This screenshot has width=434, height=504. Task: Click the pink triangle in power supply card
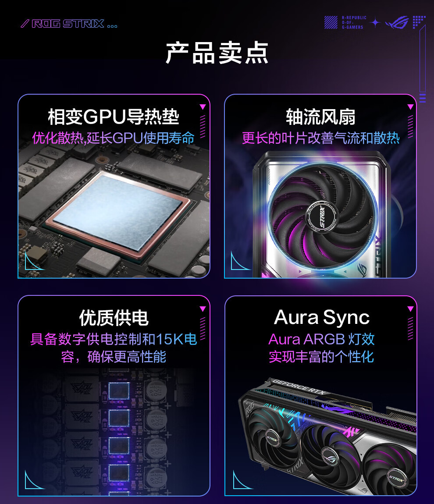[203, 309]
